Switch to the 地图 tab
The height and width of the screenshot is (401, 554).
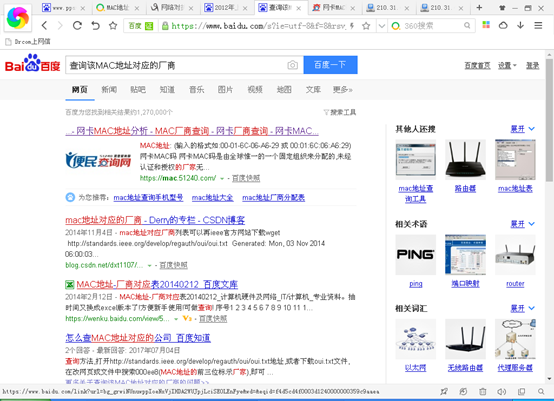(284, 90)
